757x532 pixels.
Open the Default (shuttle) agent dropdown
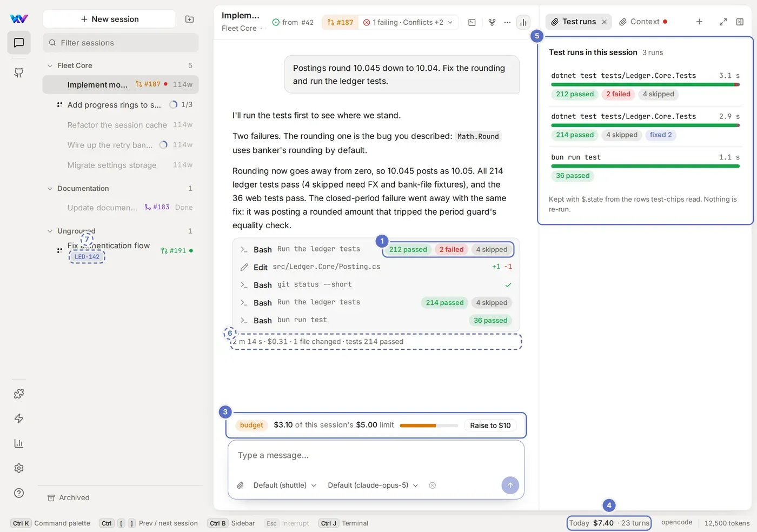[x=284, y=485]
